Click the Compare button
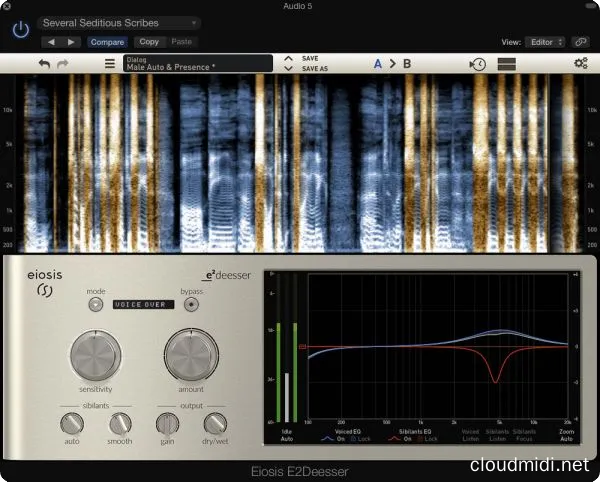600x482 pixels. [x=107, y=42]
